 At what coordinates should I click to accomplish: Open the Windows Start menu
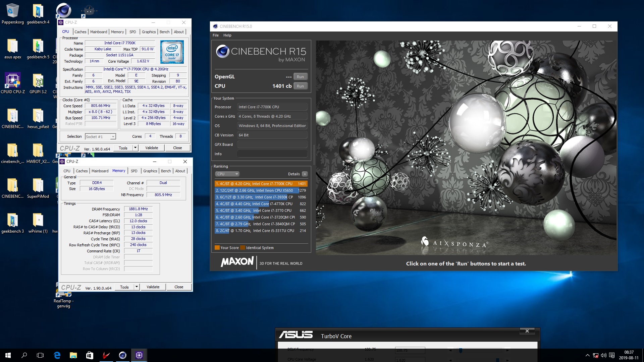point(8,355)
